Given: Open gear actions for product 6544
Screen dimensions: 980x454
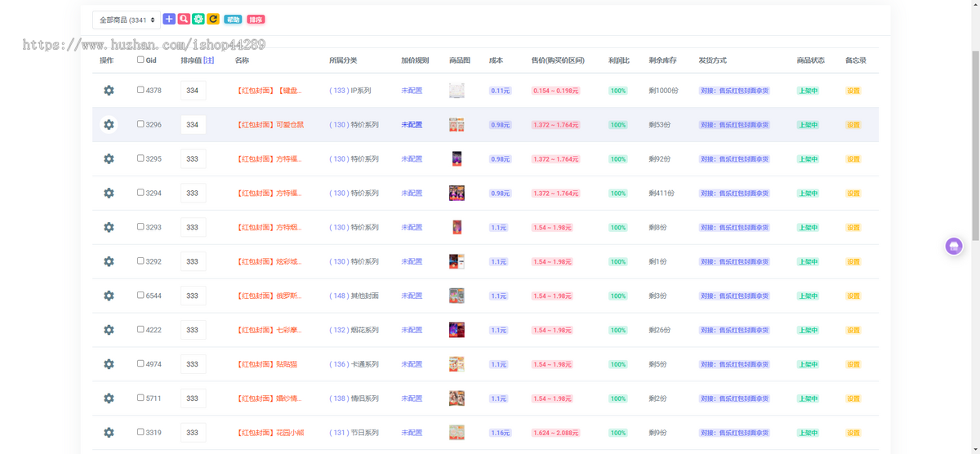Looking at the screenshot, I should pos(109,296).
